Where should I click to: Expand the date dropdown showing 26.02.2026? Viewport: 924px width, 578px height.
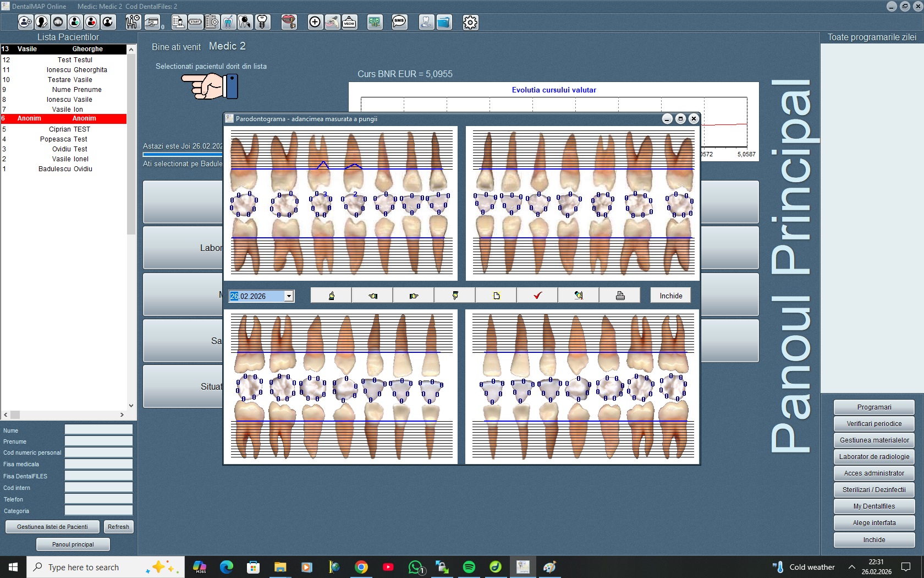[x=289, y=296]
